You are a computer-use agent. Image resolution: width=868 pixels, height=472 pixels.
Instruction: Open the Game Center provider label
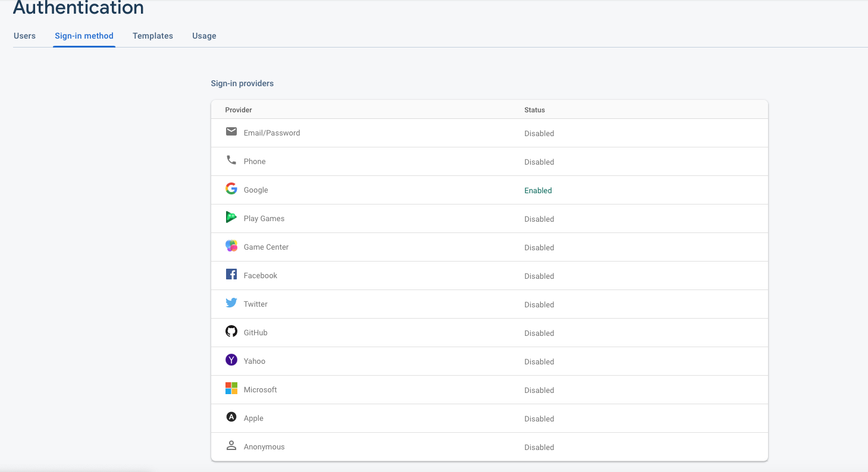coord(266,247)
